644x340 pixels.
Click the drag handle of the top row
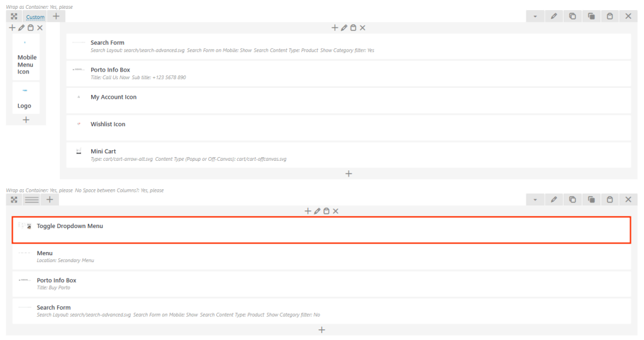14,16
